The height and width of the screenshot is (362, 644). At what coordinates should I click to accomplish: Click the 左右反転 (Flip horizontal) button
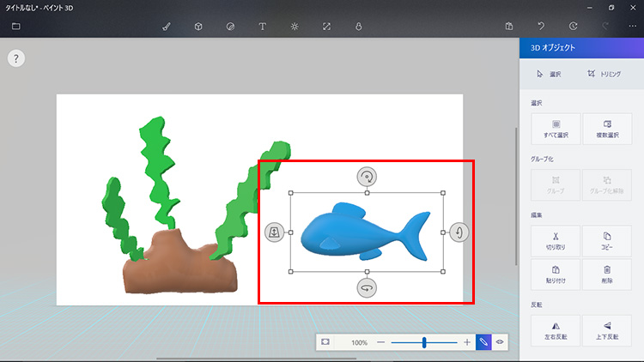pyautogui.click(x=556, y=330)
